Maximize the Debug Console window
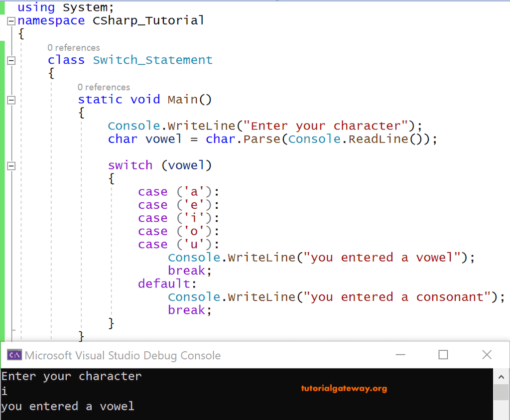This screenshot has height=420, width=510. click(x=443, y=355)
